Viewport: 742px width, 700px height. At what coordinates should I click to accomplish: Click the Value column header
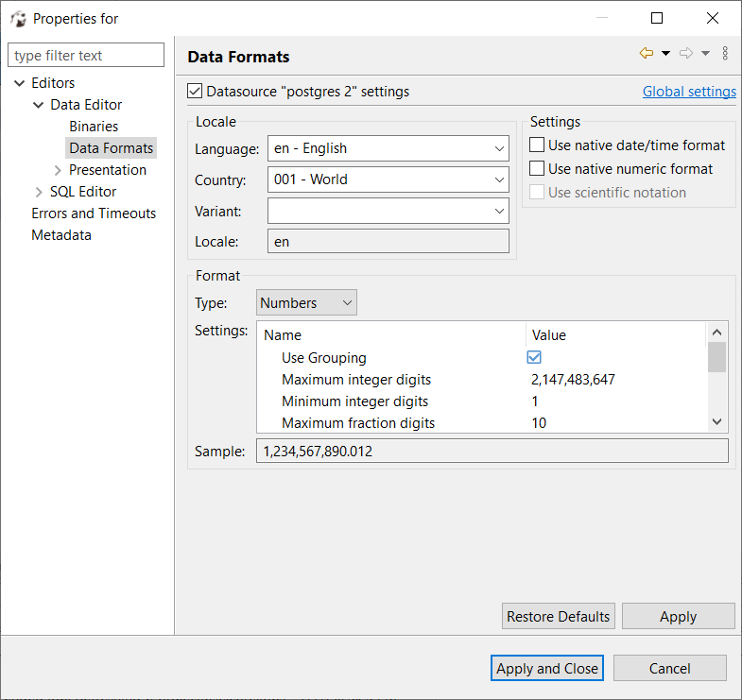(x=615, y=334)
